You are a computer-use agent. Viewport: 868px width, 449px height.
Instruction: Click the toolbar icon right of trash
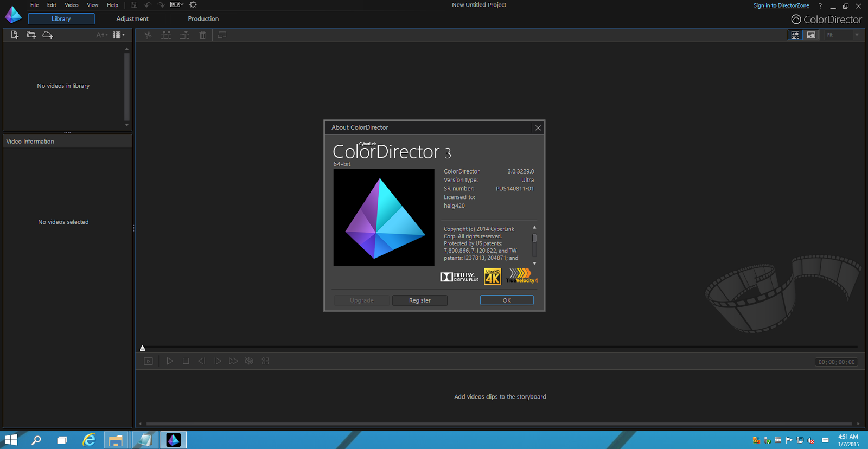[222, 35]
